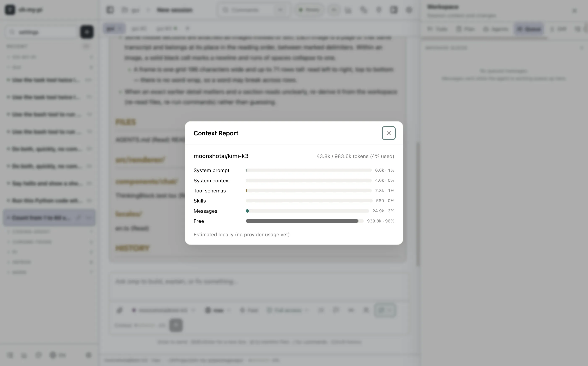
Task: Click the Commands search box in the header
Action: (253, 10)
